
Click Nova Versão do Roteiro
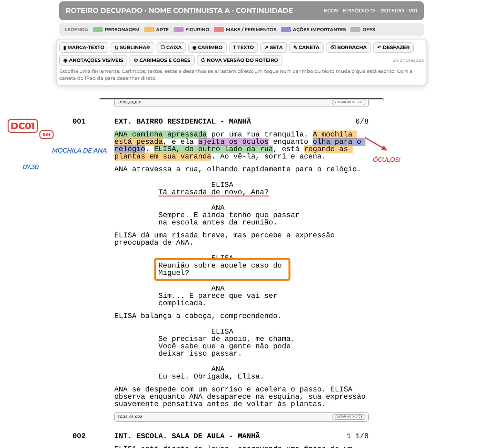(x=240, y=60)
